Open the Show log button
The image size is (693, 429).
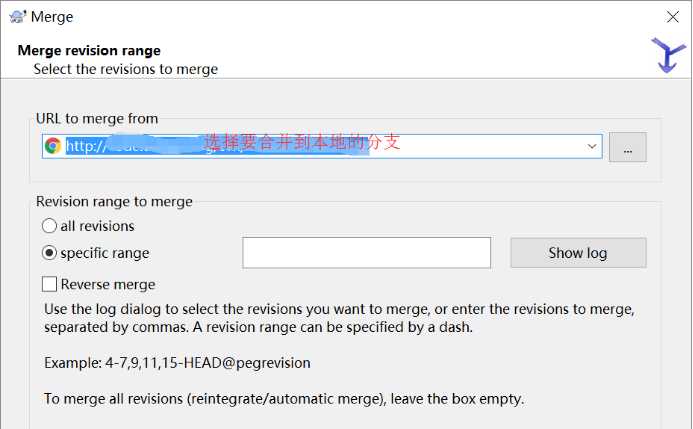[x=578, y=253]
